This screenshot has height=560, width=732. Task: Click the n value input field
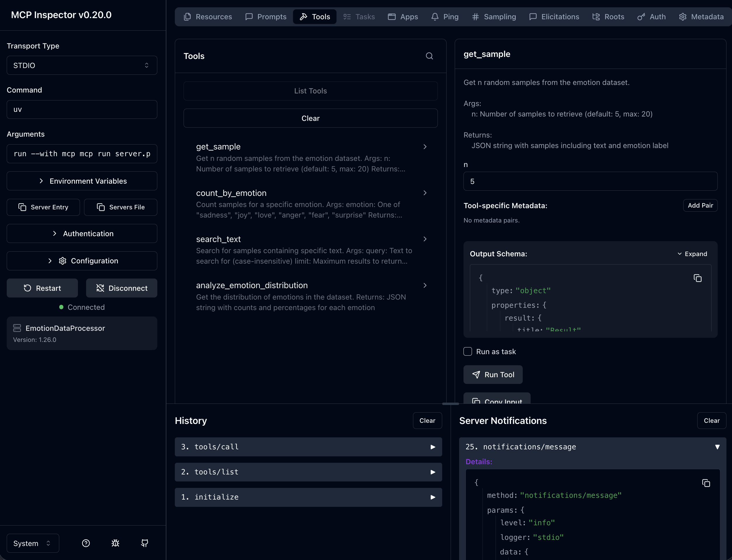coord(590,181)
